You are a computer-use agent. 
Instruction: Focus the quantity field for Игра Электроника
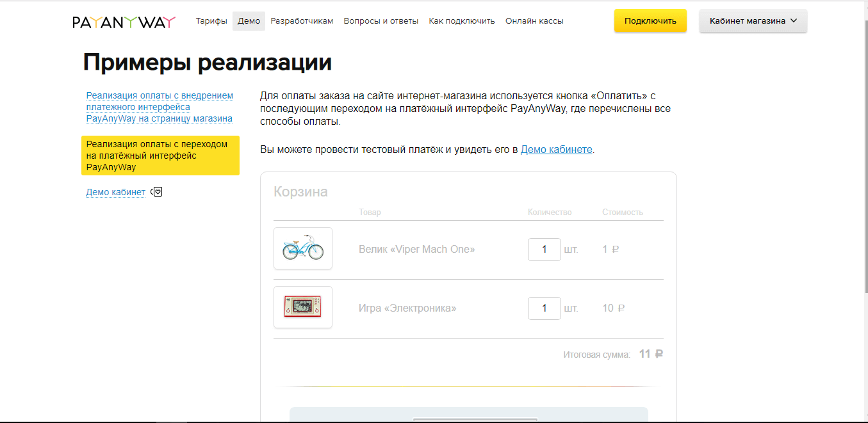tap(544, 308)
